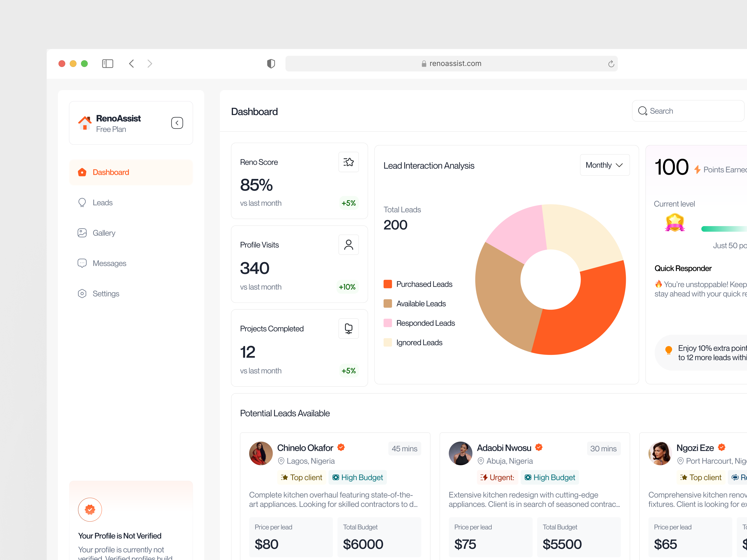Click the High Budget tag on Adaobi Nwosu
This screenshot has height=560, width=747.
point(550,477)
